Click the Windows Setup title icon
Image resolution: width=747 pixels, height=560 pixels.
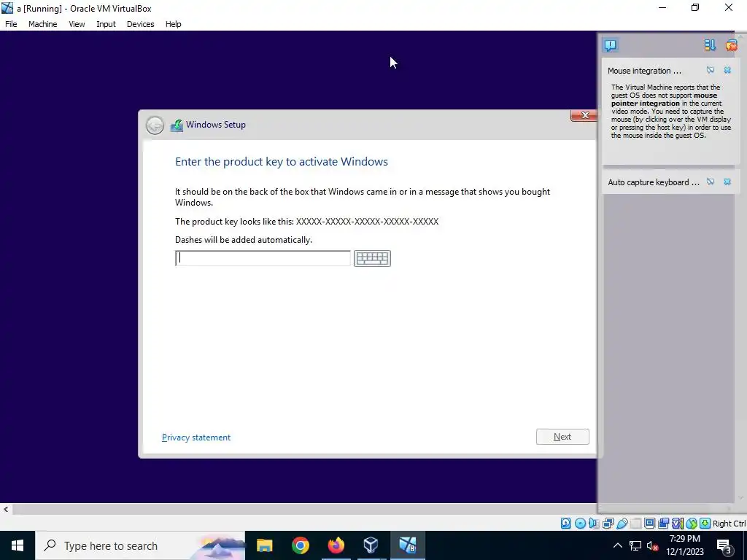click(x=177, y=125)
